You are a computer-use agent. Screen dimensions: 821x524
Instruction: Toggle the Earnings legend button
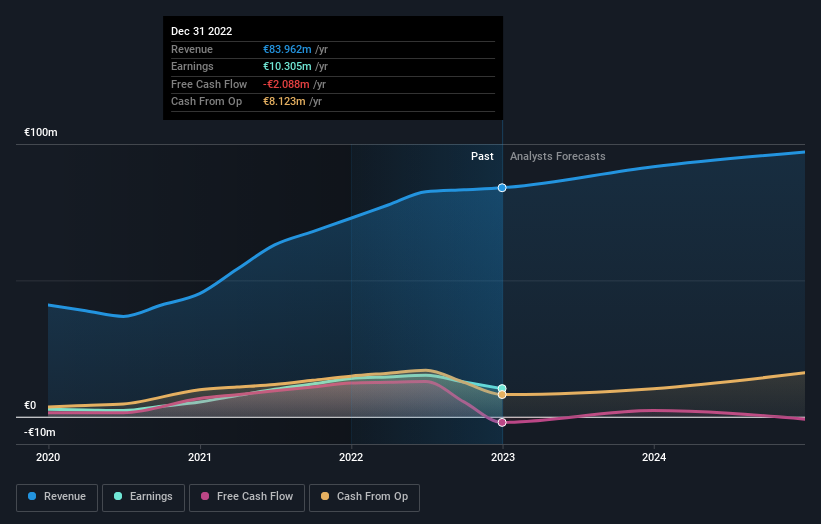point(143,497)
